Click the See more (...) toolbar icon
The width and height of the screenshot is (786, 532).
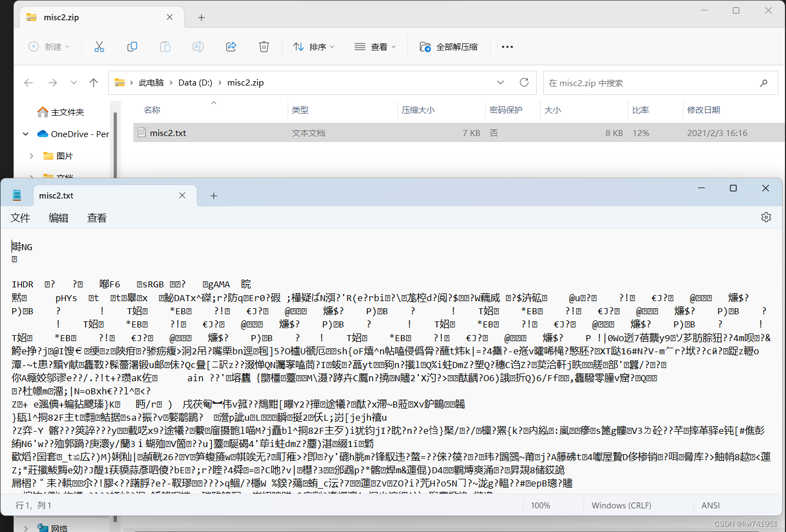[507, 47]
